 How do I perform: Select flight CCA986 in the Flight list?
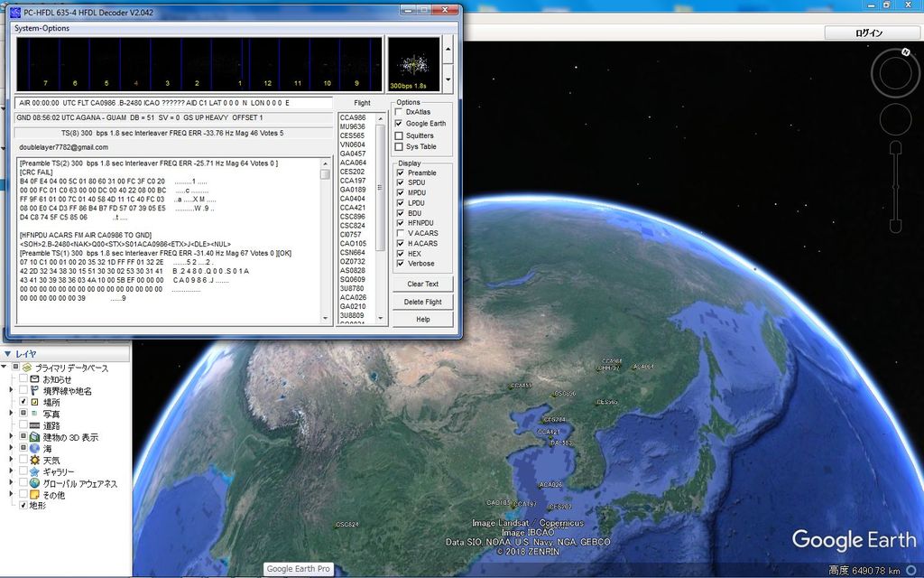351,117
